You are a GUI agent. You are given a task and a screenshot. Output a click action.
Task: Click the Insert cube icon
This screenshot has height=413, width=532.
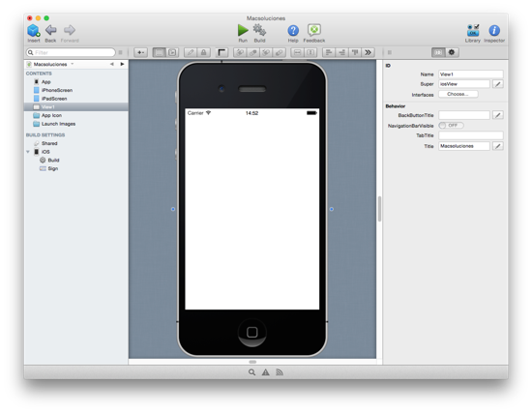33,31
